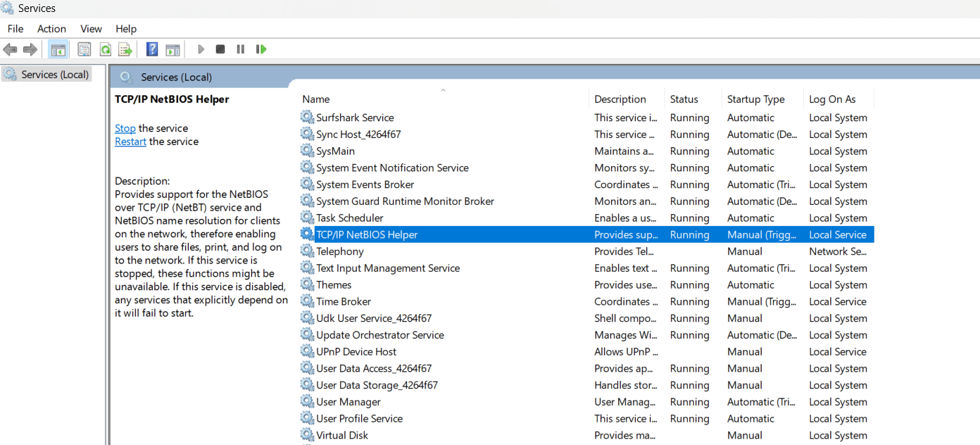Sort services by the Name column
This screenshot has width=980, height=445.
point(315,99)
